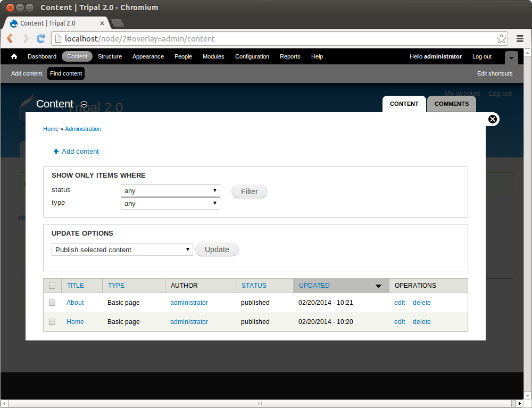Click the edit link for About page

400,303
